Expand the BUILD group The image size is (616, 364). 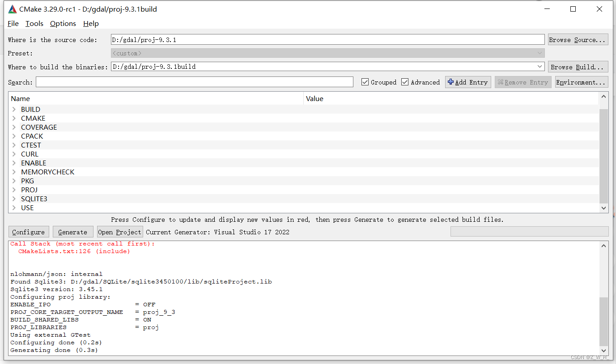pyautogui.click(x=14, y=109)
